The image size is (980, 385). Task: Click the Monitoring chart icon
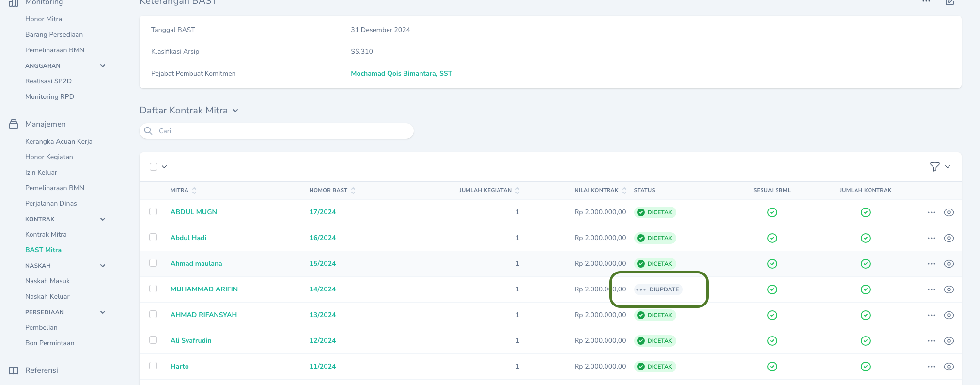tap(14, 2)
